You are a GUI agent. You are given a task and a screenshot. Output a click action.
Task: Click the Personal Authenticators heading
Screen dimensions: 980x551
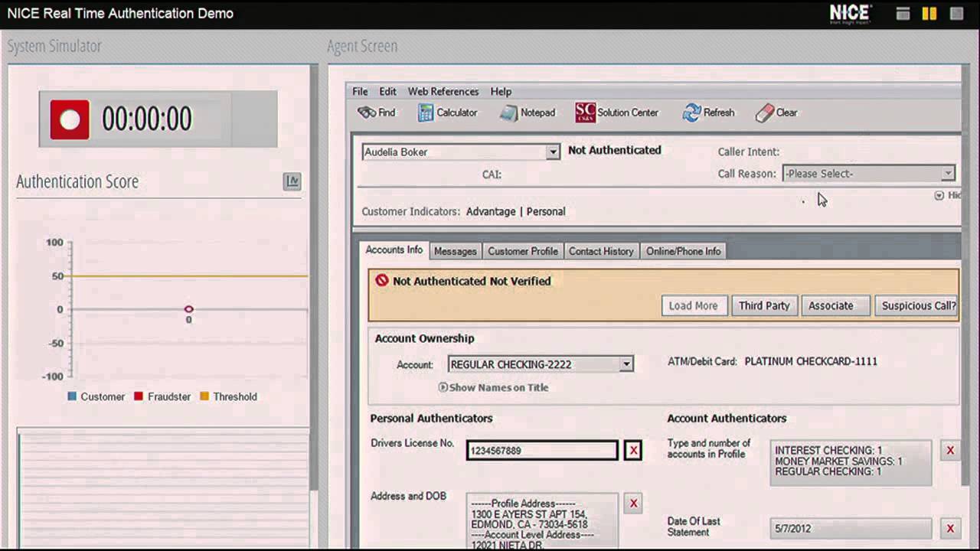coord(432,418)
